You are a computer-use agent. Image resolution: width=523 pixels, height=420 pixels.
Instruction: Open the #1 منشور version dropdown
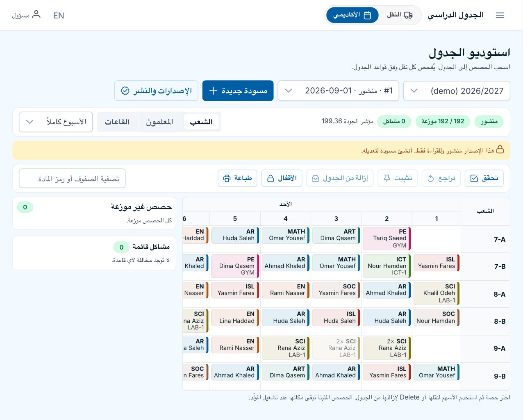pyautogui.click(x=338, y=91)
